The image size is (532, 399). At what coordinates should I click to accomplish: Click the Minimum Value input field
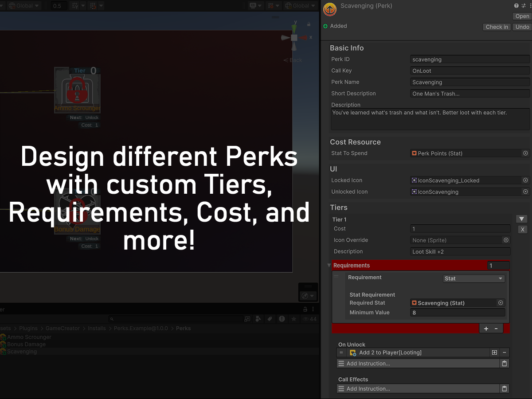[x=458, y=313]
